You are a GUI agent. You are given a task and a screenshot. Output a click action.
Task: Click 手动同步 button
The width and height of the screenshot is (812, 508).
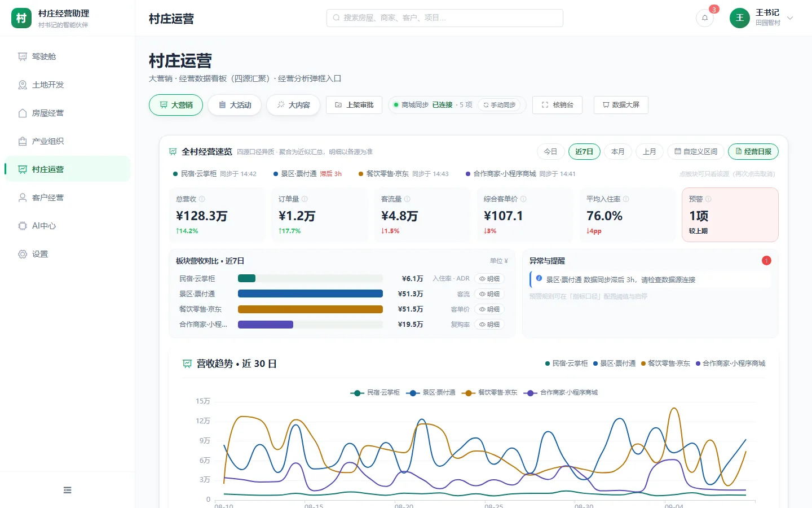500,105
